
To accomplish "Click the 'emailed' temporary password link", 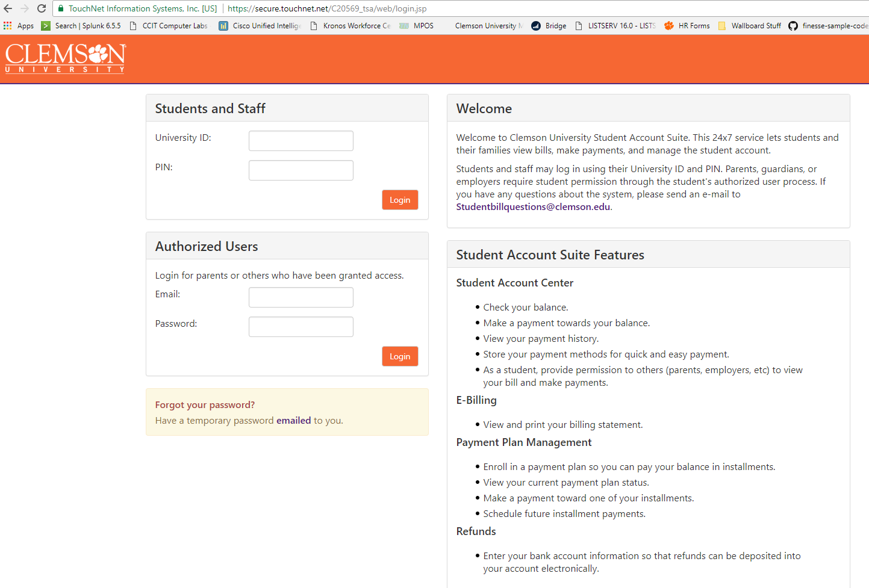I will 293,421.
